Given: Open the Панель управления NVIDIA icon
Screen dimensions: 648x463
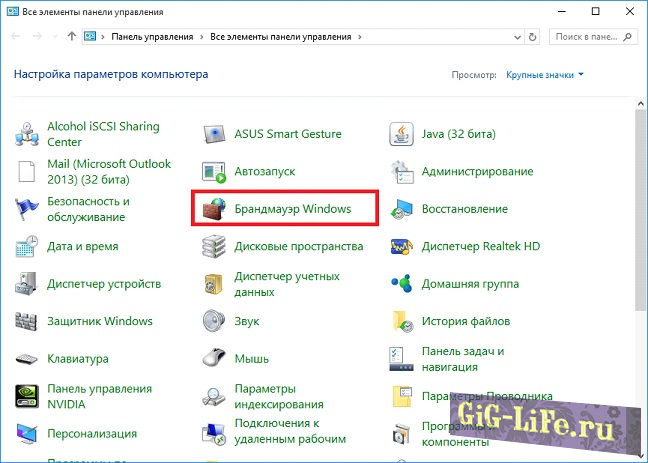Looking at the screenshot, I should tap(28, 396).
